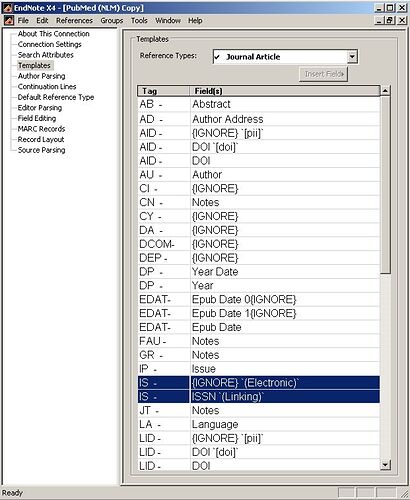The image size is (410, 500).
Task: Click the Epub Date 1{IGNORE} field
Action: pos(285,313)
